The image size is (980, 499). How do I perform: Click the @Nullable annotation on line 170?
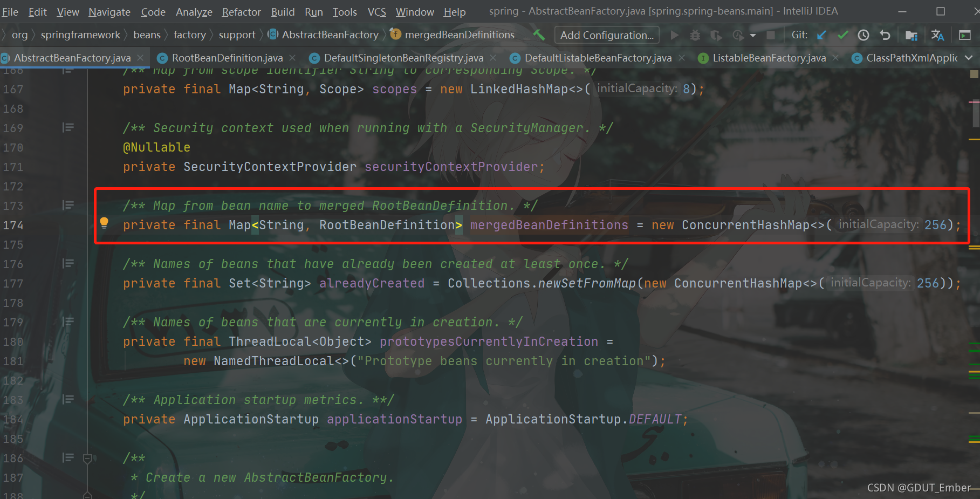156,147
